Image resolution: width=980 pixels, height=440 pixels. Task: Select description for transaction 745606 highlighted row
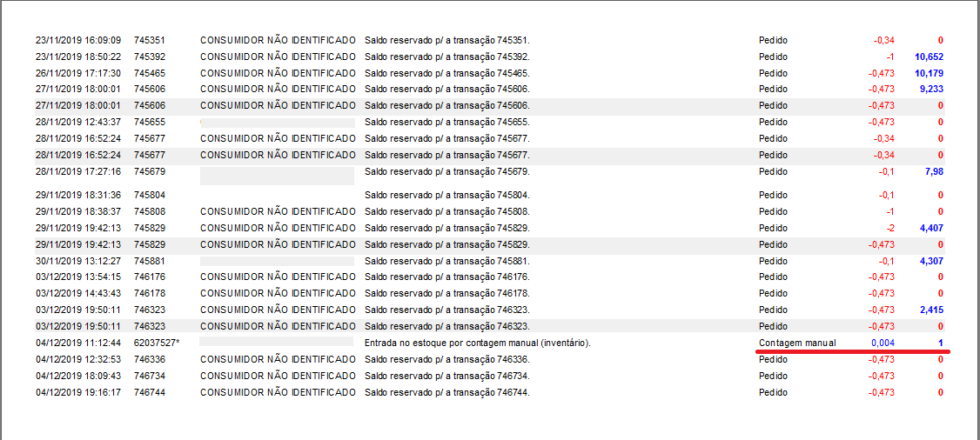point(447,105)
